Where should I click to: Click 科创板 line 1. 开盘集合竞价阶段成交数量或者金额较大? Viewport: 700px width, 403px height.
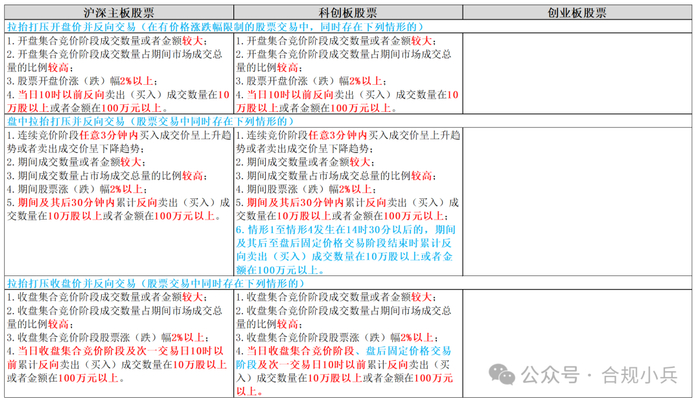coord(336,41)
